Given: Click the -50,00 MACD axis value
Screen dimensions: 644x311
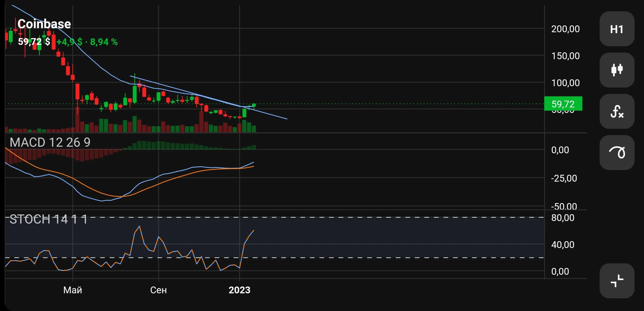Looking at the screenshot, I should click(x=564, y=207).
